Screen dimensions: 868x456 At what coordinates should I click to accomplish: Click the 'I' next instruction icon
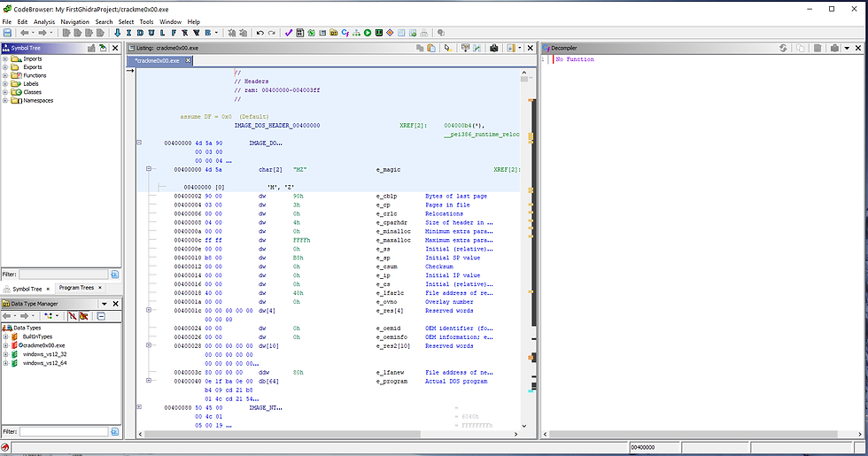(x=128, y=33)
